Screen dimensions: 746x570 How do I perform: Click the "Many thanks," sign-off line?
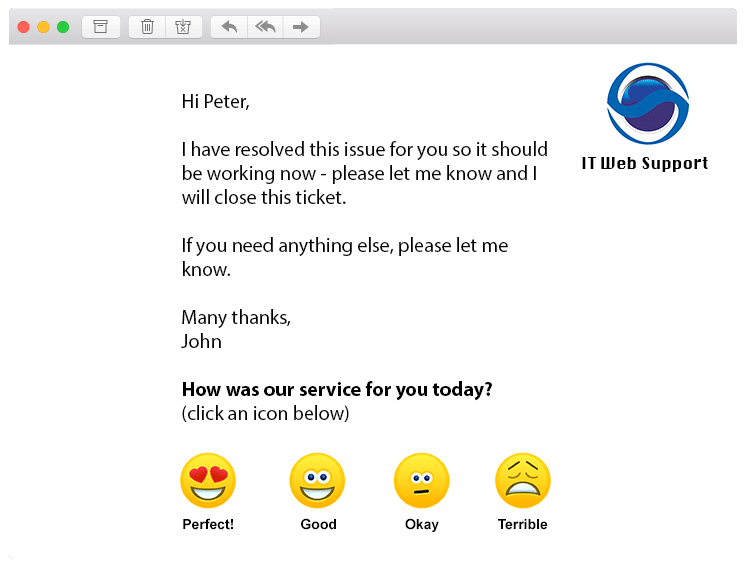coord(236,317)
